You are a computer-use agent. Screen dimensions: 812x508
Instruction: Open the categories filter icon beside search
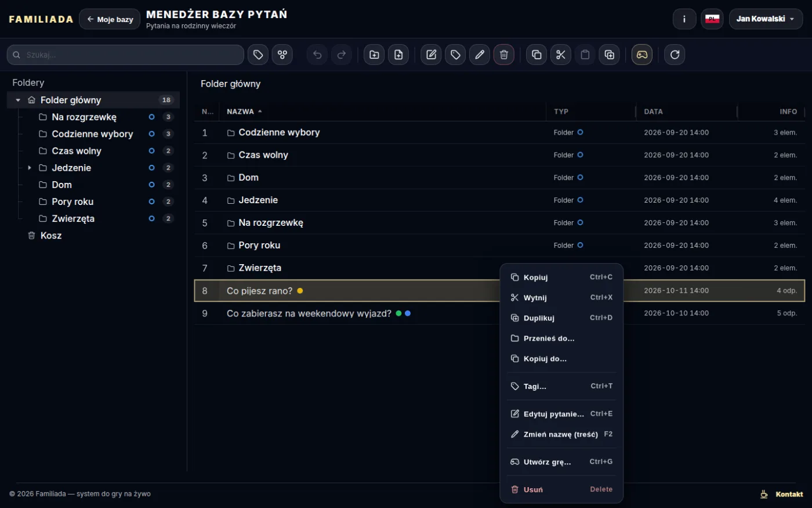point(282,55)
